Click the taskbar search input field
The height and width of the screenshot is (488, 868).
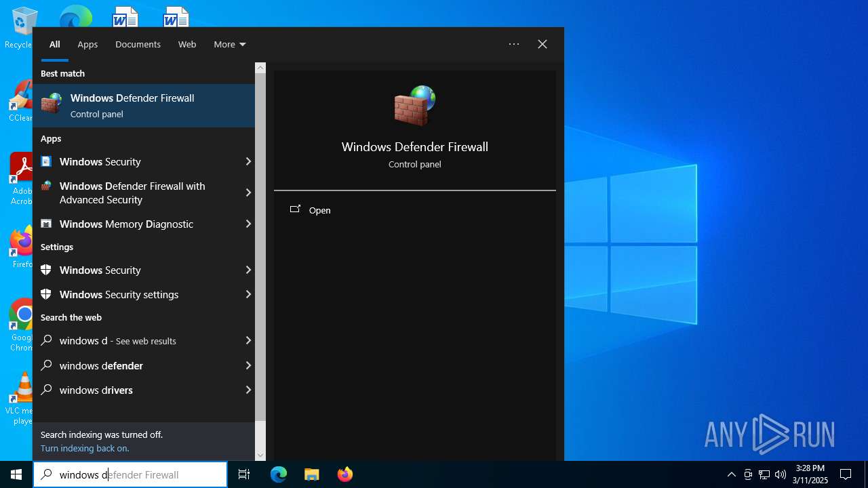click(130, 474)
